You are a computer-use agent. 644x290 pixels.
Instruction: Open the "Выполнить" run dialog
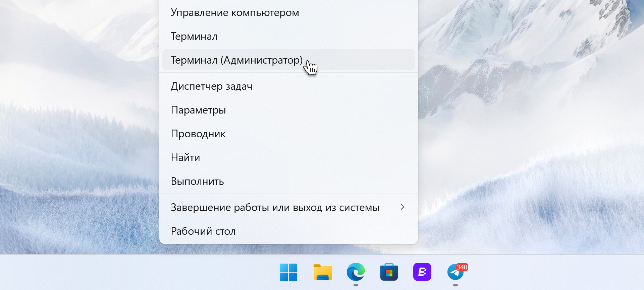(197, 182)
